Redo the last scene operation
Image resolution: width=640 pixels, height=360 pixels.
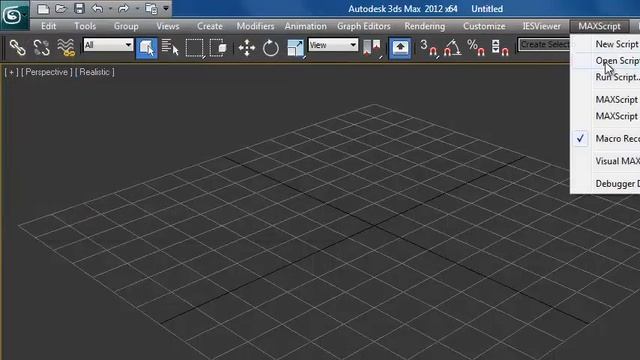[123, 9]
